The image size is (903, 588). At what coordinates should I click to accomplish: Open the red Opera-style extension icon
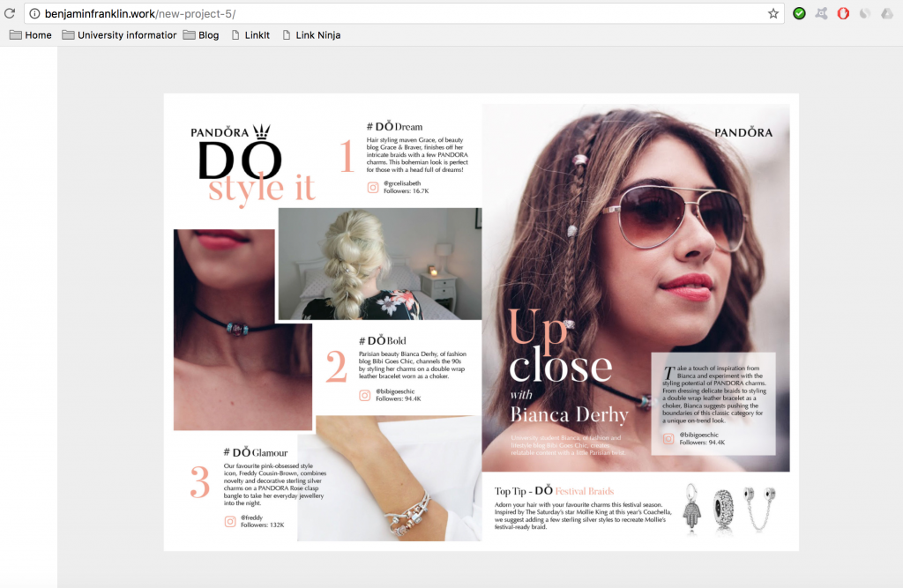pos(843,13)
